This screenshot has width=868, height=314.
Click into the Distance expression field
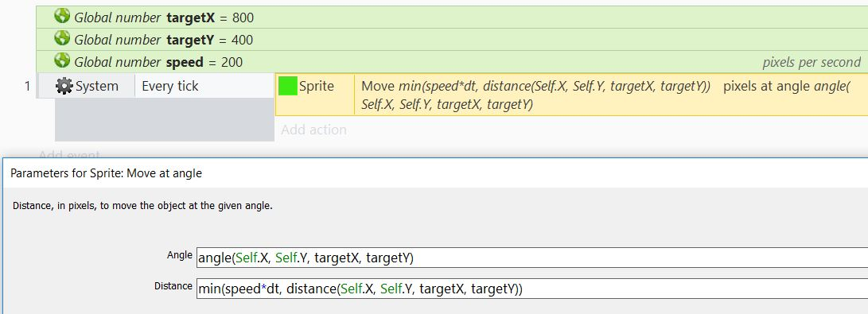click(532, 289)
